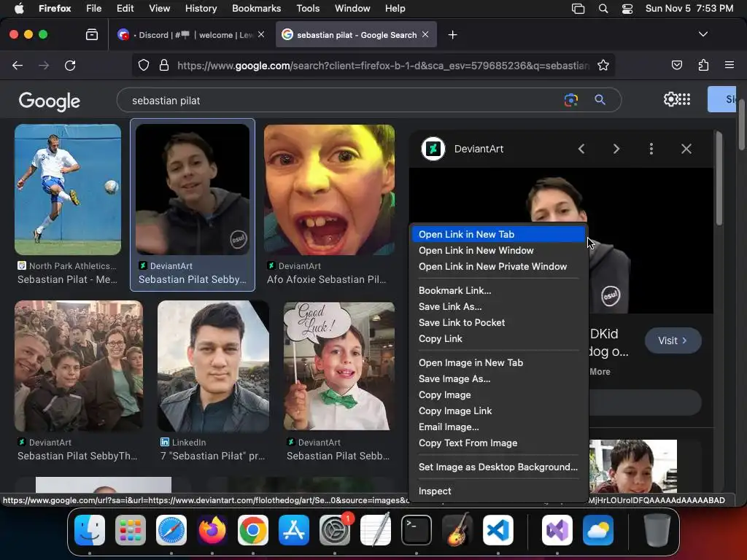The width and height of the screenshot is (747, 560).
Task: Open Sebastian Pilat - Me... North Park result
Action: coord(67,279)
